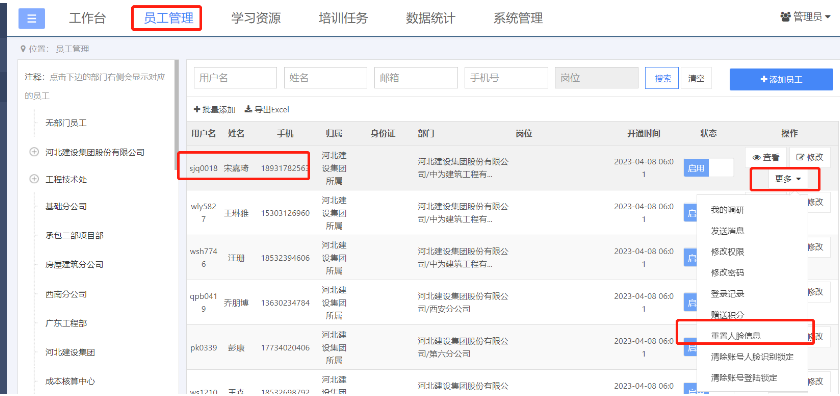This screenshot has height=396, width=840.
Task: Open the 系统管理 tab
Action: pyautogui.click(x=518, y=18)
